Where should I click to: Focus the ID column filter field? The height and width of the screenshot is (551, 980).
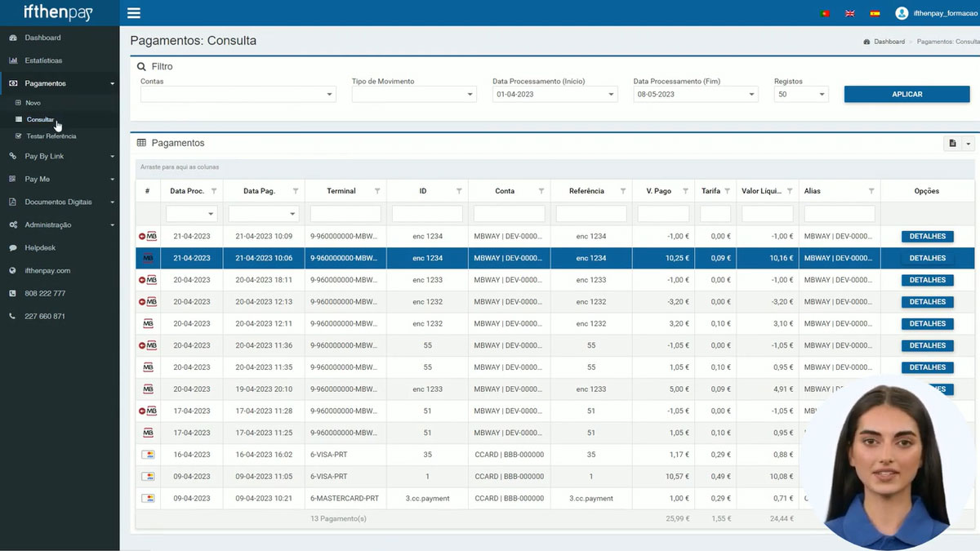tap(427, 214)
